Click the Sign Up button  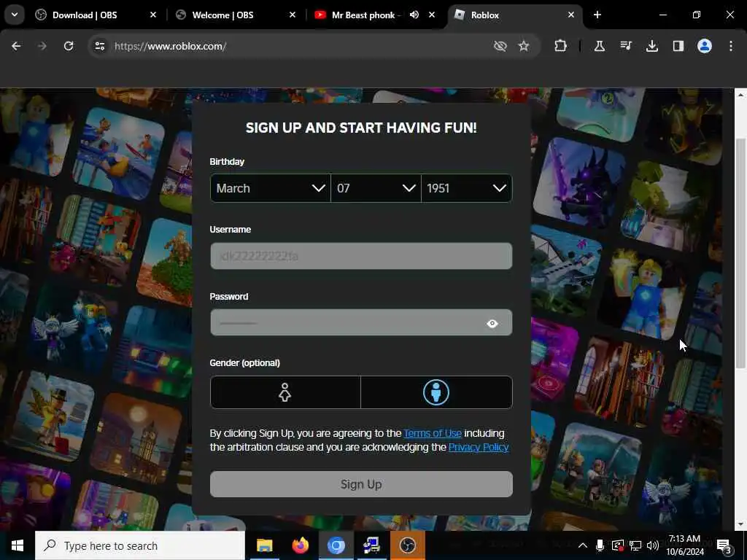coord(361,484)
